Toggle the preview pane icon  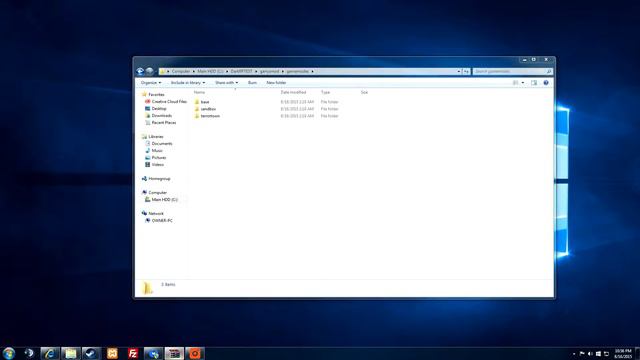click(x=534, y=83)
